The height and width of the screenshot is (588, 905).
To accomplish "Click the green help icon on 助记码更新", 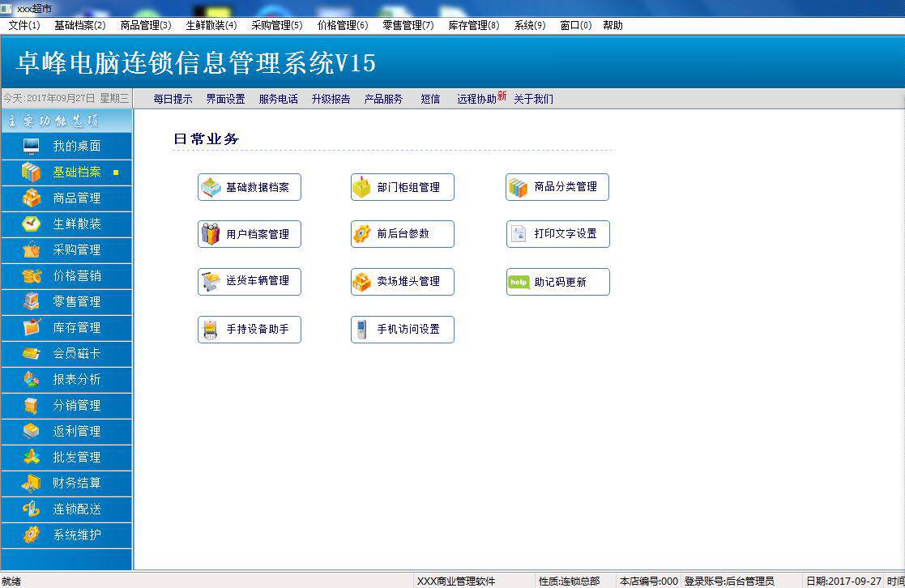I will (519, 282).
